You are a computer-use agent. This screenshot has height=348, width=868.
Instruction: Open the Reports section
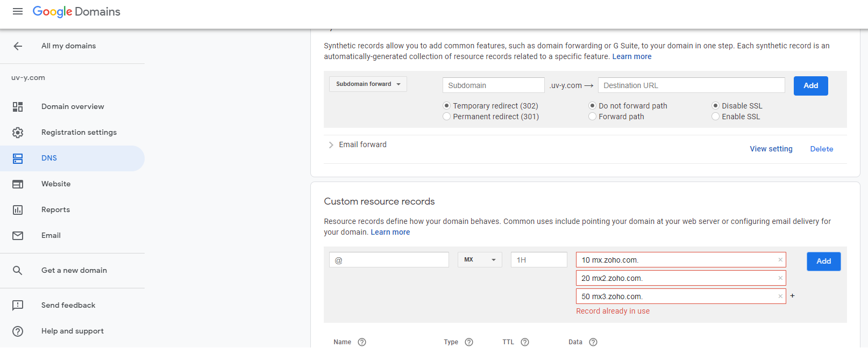coord(55,210)
